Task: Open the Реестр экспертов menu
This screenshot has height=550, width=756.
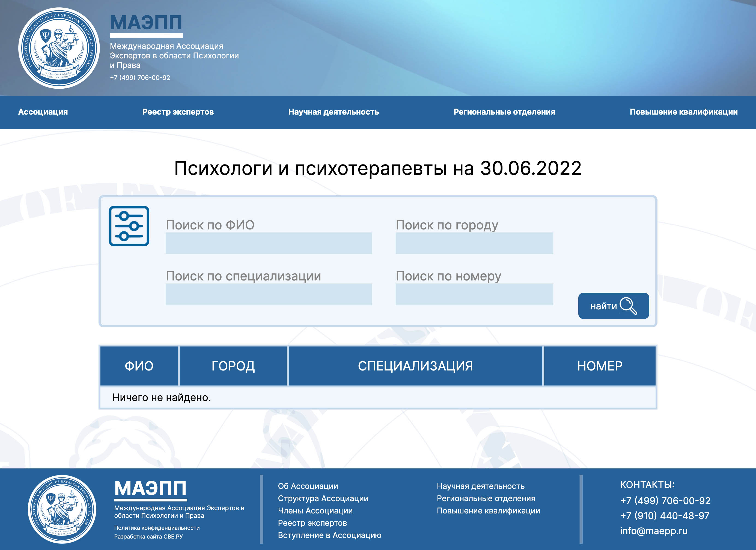Action: point(178,112)
